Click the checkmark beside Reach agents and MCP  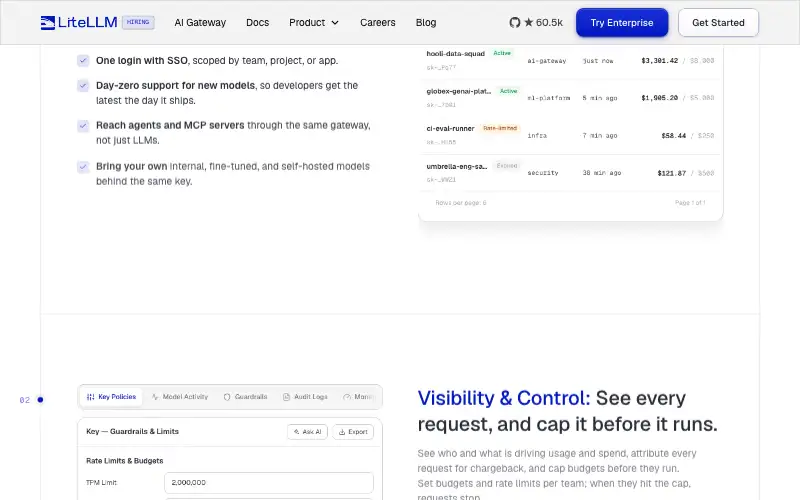83,126
